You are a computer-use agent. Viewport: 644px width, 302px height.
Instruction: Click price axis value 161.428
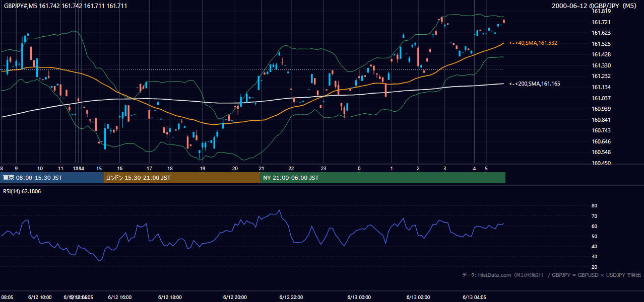(601, 55)
